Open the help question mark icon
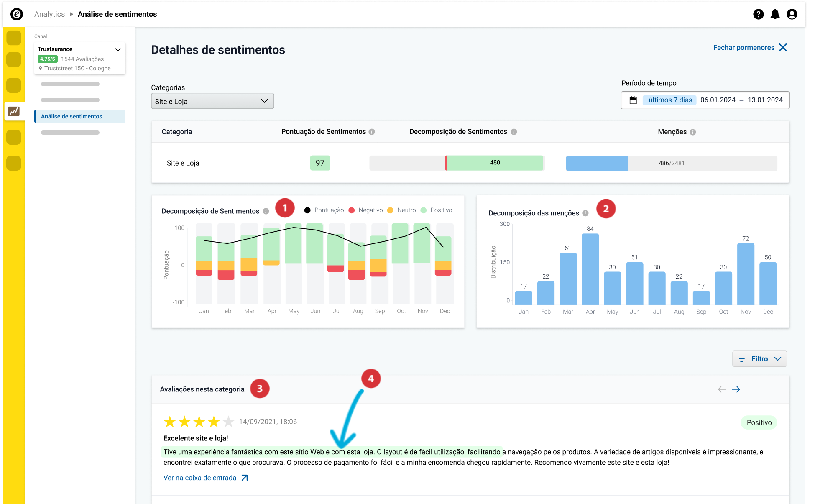The width and height of the screenshot is (815, 504). (x=758, y=14)
